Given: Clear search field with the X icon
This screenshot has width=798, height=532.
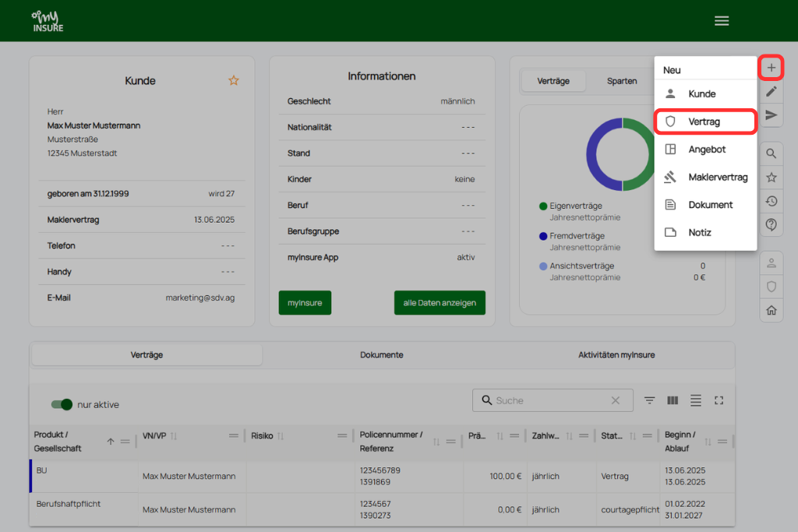Looking at the screenshot, I should pyautogui.click(x=616, y=400).
